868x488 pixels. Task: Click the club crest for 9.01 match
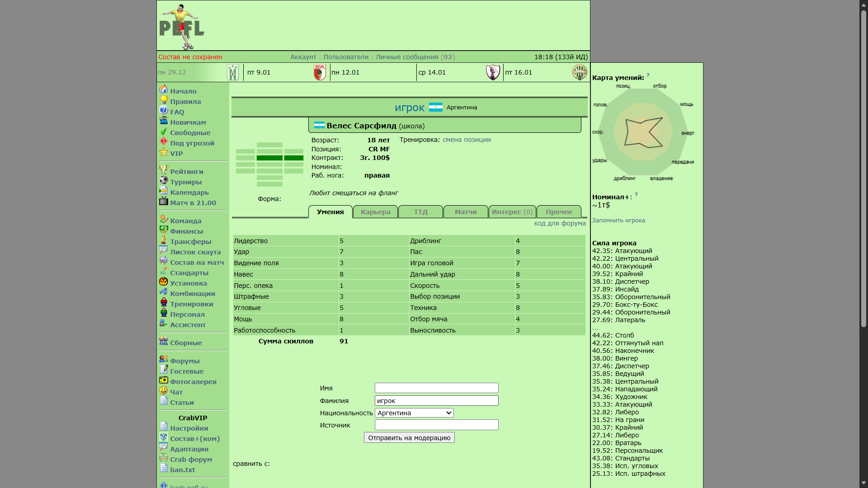[x=320, y=72]
